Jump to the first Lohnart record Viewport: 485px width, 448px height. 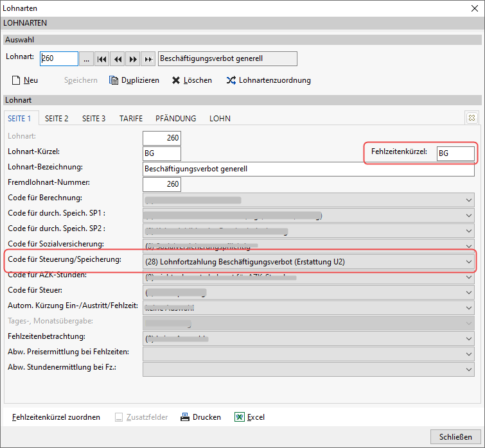101,58
